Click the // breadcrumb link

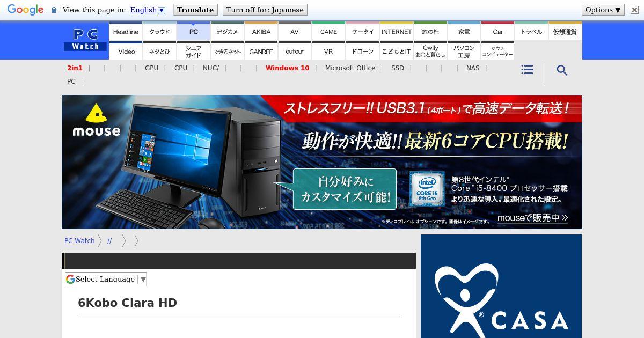click(109, 241)
